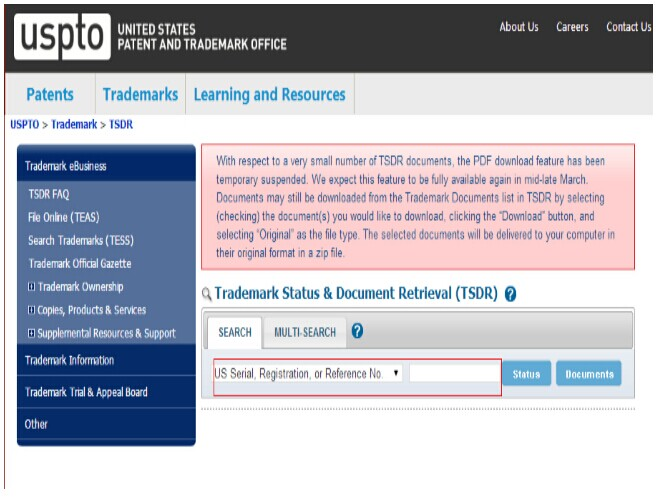Expand Copies, Products & Services plus icon
Screen dimensions: 664x502
pos(31,310)
